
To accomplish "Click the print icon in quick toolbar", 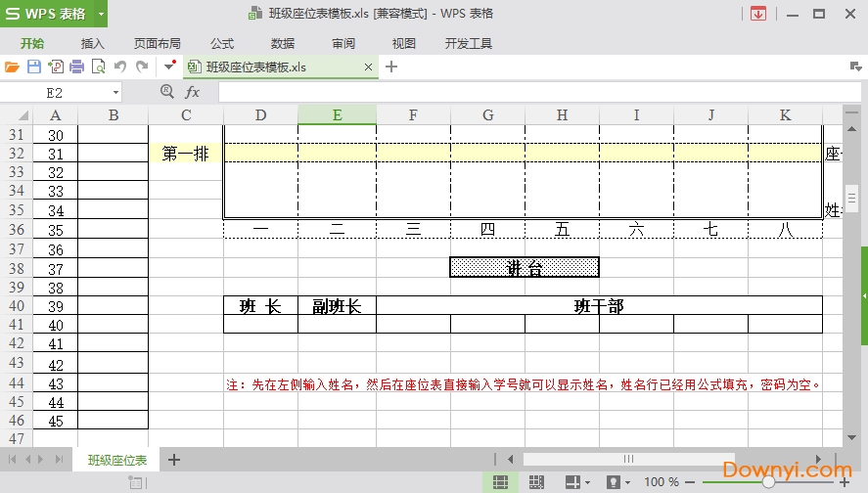I will pos(77,67).
